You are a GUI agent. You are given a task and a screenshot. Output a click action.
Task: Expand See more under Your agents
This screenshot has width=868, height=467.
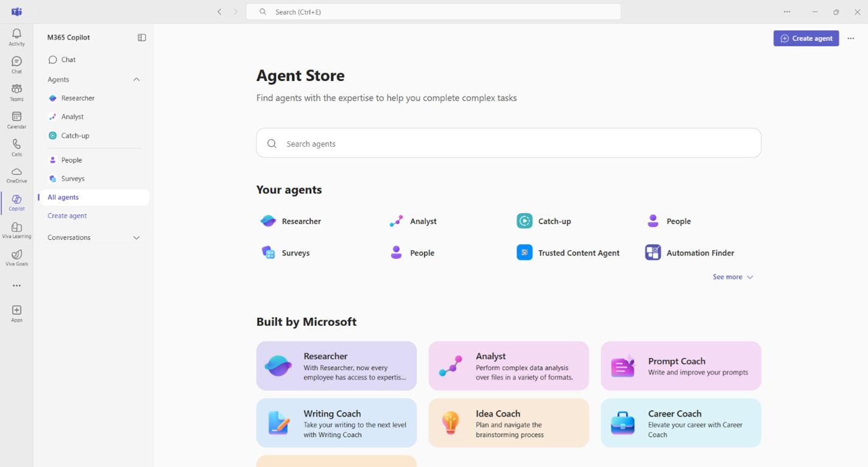(733, 277)
